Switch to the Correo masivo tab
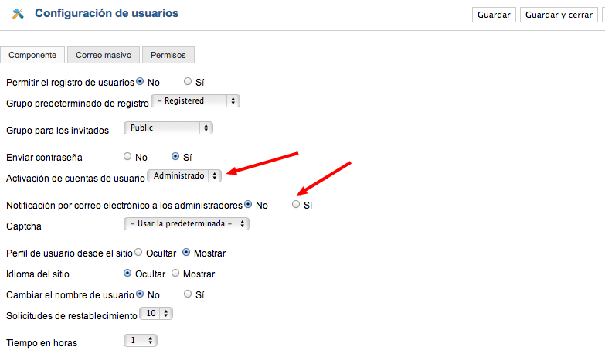The height and width of the screenshot is (364, 605). (x=104, y=55)
